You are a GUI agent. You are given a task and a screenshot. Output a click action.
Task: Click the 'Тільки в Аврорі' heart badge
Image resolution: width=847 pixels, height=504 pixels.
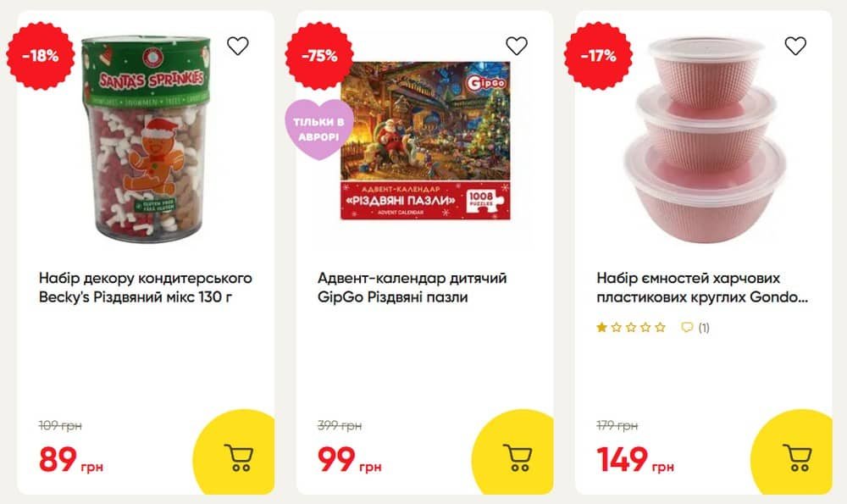click(318, 130)
